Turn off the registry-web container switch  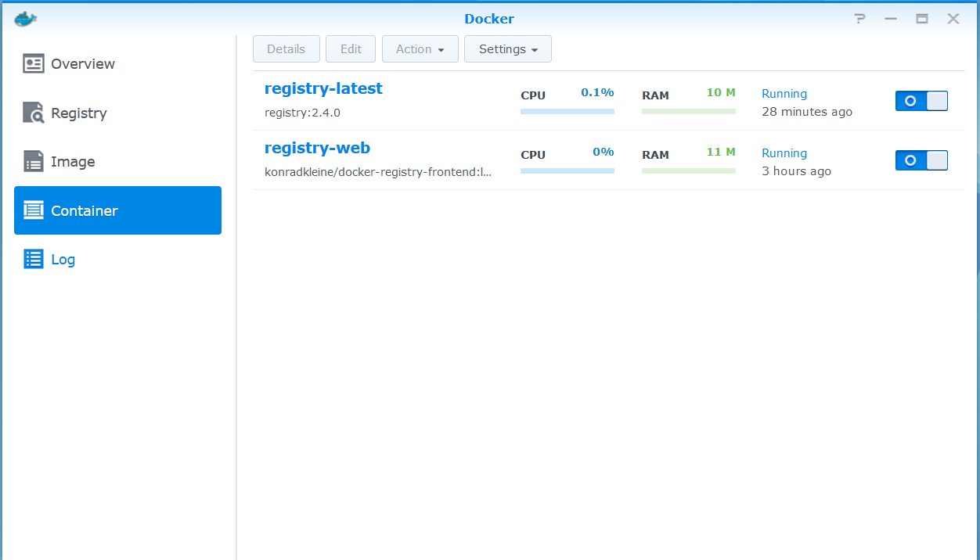click(x=921, y=160)
